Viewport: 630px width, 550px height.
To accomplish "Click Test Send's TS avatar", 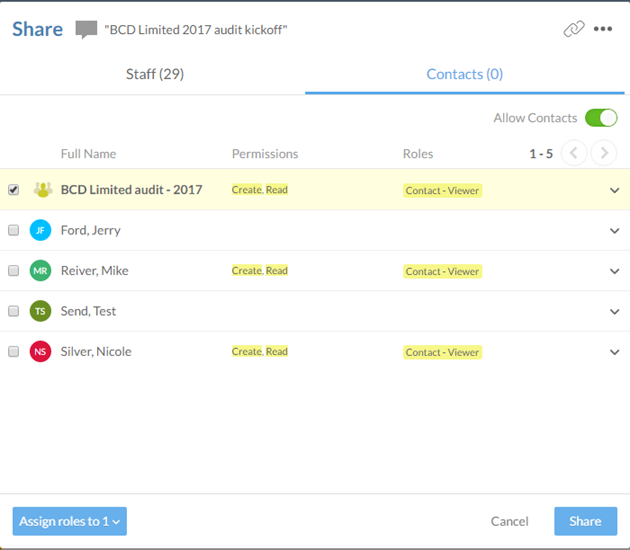I will tap(40, 311).
